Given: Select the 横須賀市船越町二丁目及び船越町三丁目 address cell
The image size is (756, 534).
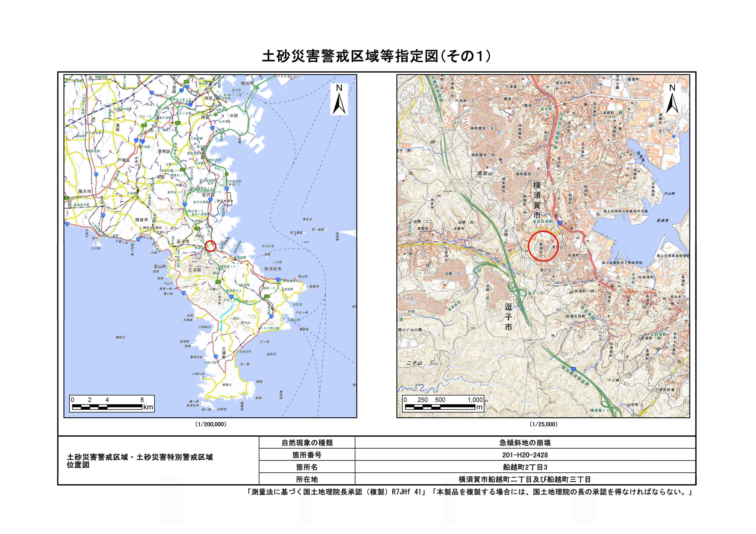Looking at the screenshot, I should click(525, 479).
